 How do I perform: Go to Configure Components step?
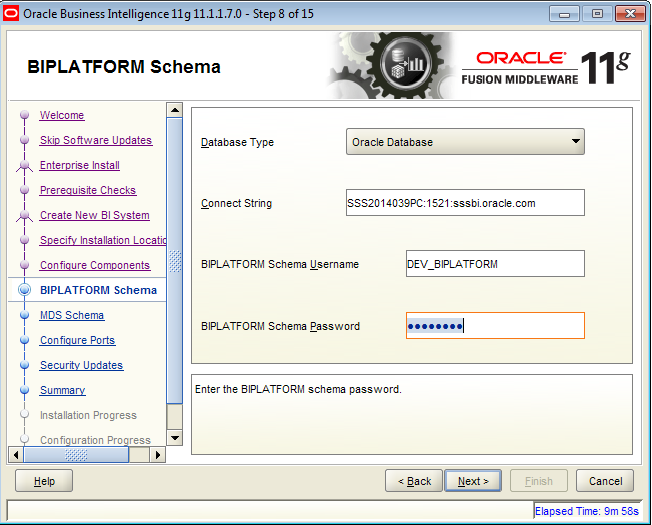pyautogui.click(x=95, y=265)
